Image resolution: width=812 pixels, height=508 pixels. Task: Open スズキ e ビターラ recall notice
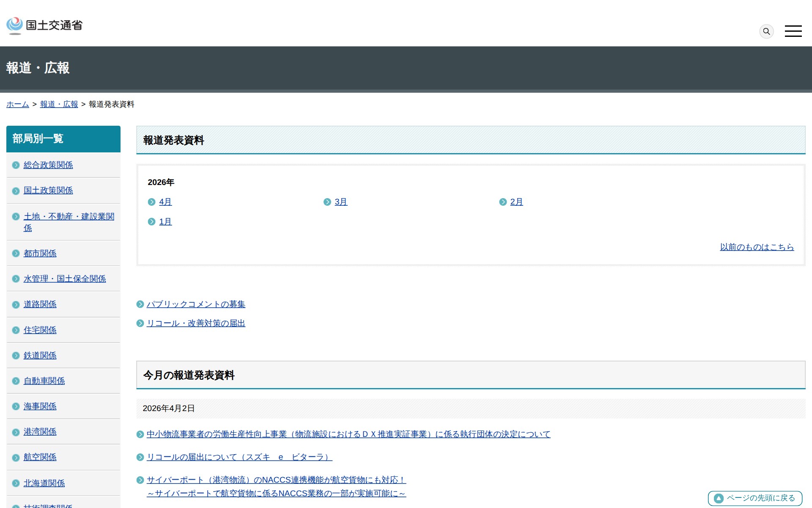coord(239,457)
